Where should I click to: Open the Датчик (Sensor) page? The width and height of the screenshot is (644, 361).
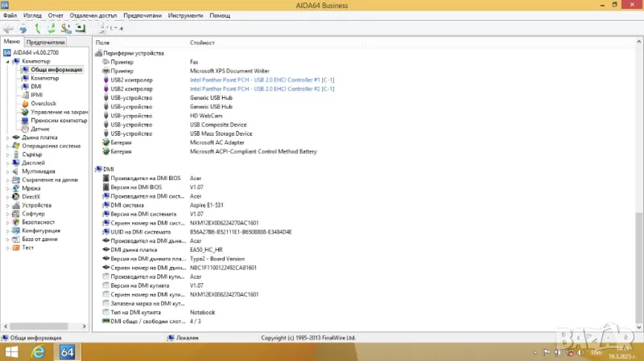(x=39, y=129)
